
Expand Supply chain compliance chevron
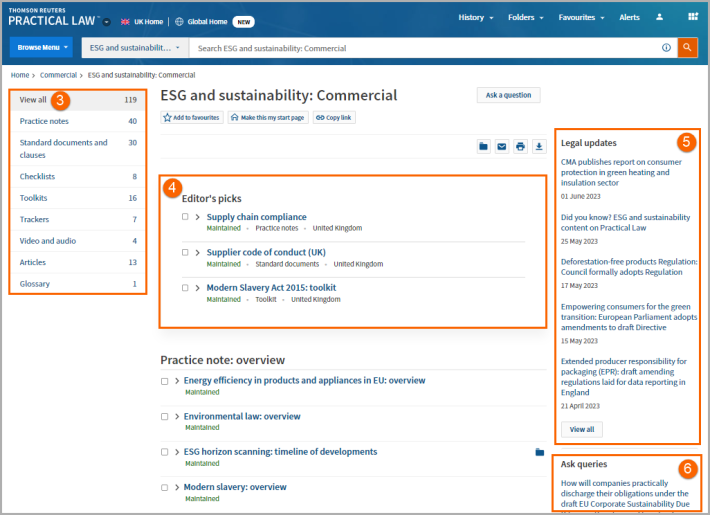pyautogui.click(x=197, y=217)
